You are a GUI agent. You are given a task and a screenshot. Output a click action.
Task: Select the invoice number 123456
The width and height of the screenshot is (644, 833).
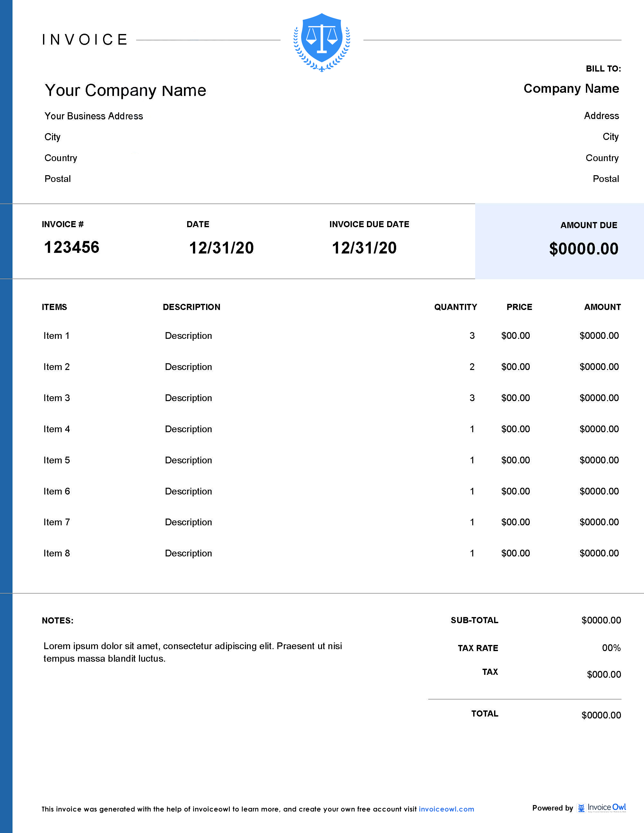coord(72,247)
